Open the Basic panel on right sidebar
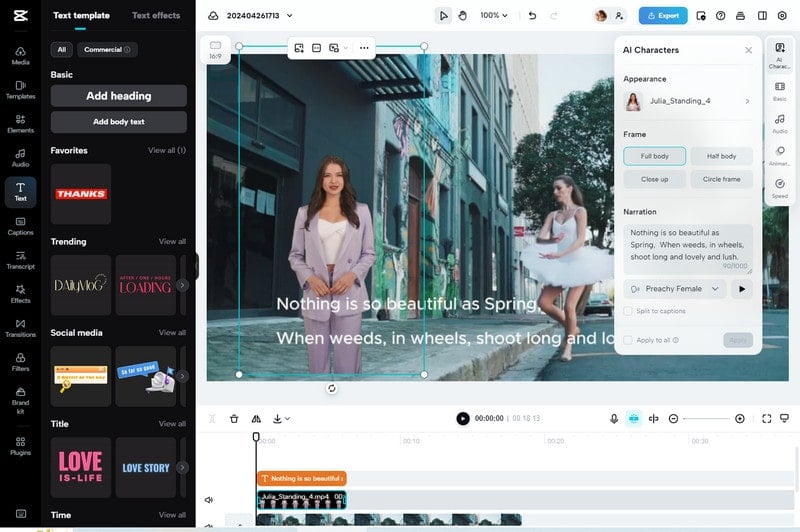 (x=780, y=91)
